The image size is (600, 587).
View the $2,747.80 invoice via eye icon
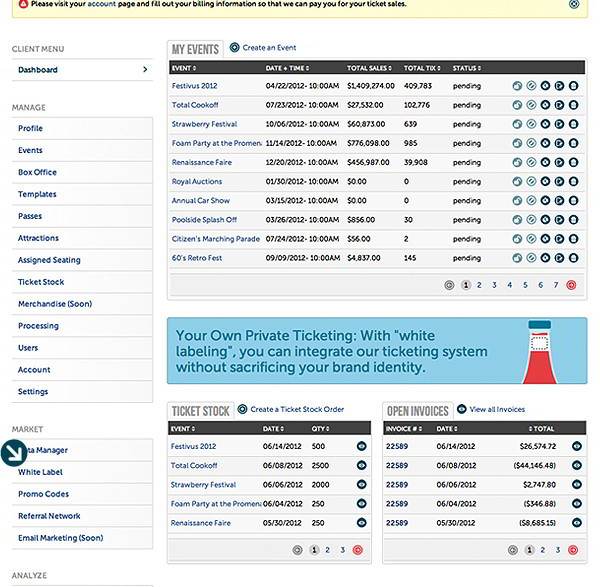tap(577, 484)
